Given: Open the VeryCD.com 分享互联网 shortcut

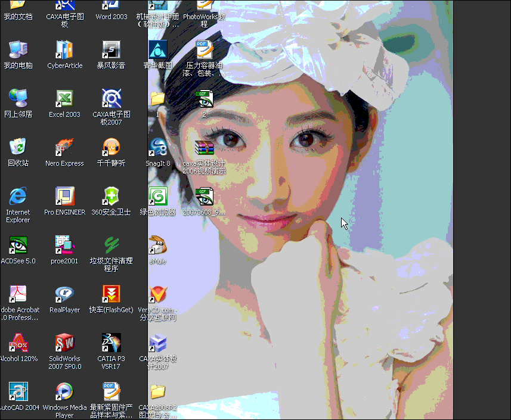Looking at the screenshot, I should click(158, 294).
